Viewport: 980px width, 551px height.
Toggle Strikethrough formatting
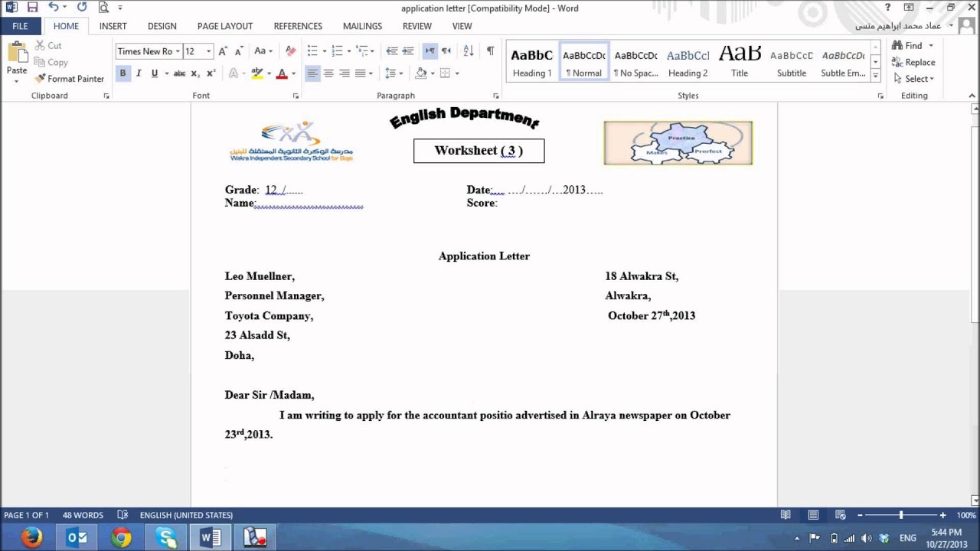tap(179, 73)
